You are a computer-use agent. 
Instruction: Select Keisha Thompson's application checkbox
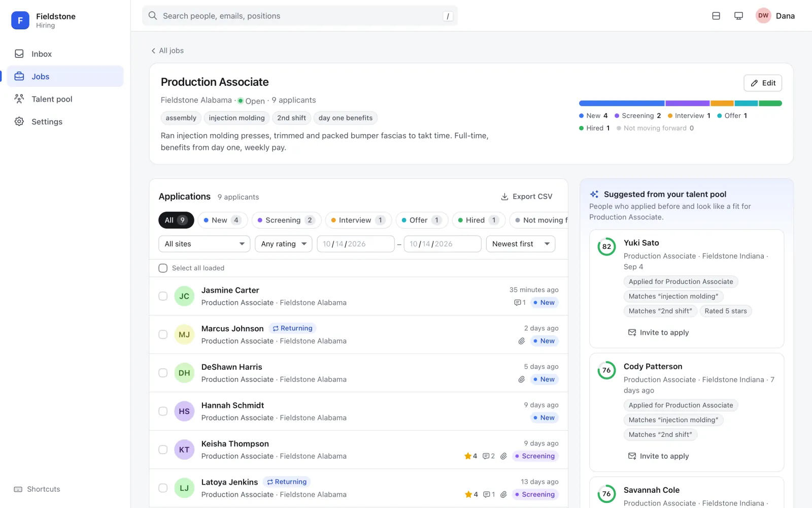(163, 450)
